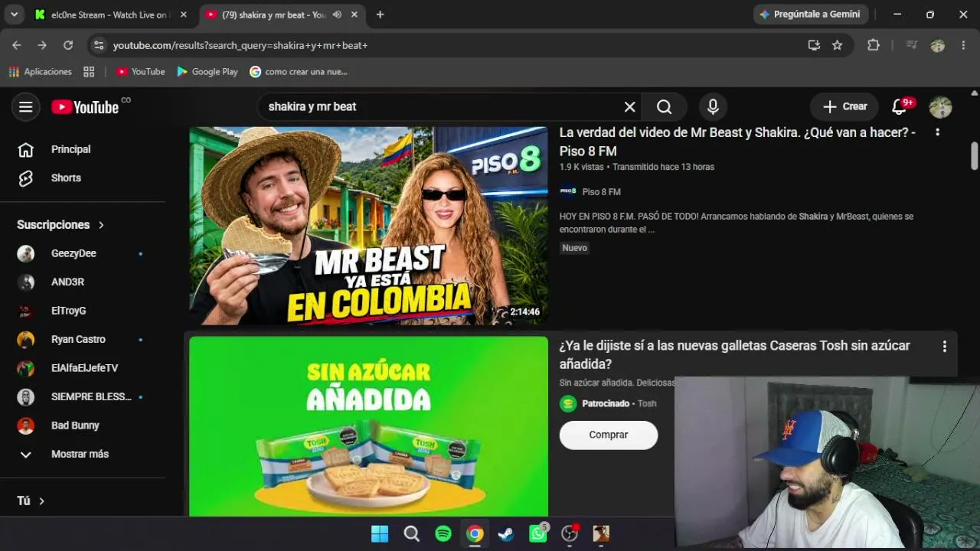Open the YouTube bookmark in the bookmarks bar
Viewport: 980px width, 551px height.
(141, 72)
